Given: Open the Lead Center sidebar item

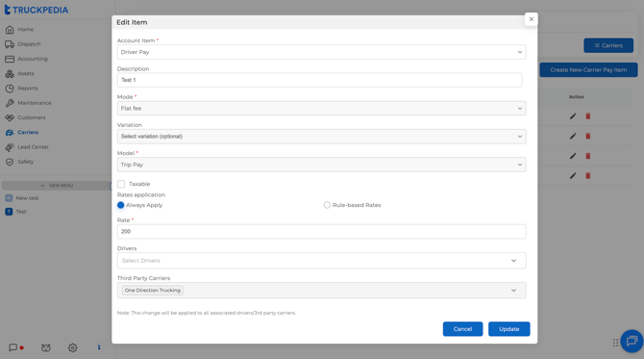Looking at the screenshot, I should 33,147.
